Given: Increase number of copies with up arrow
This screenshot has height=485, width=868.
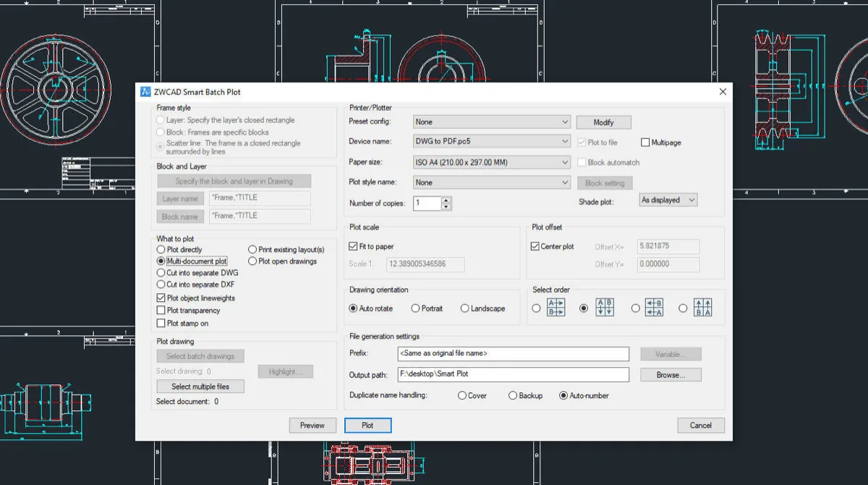Looking at the screenshot, I should 446,200.
